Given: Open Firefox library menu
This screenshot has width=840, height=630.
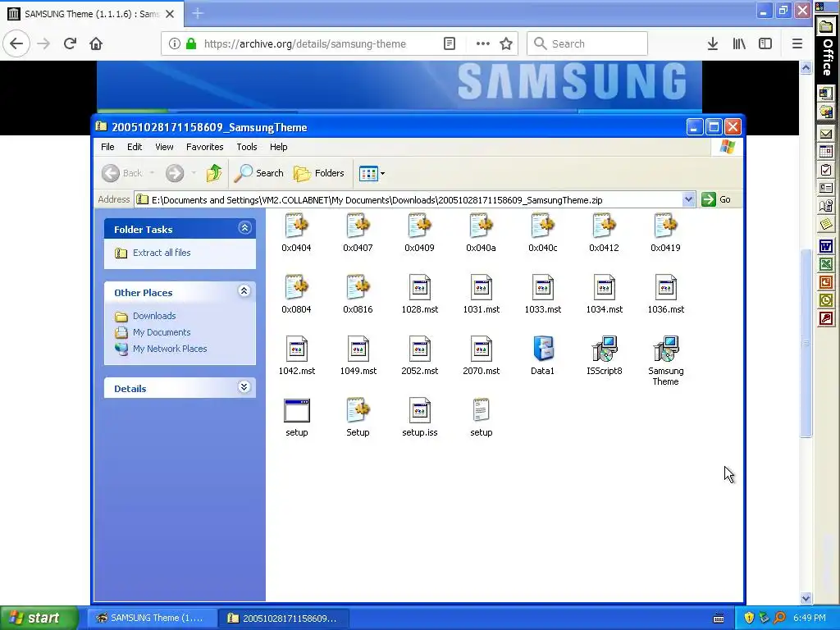Looking at the screenshot, I should (x=739, y=43).
